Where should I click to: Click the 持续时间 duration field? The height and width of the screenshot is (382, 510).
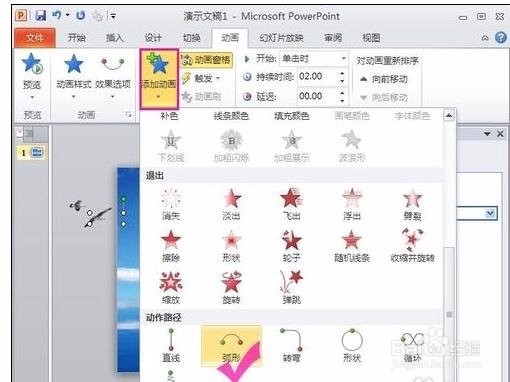click(318, 77)
